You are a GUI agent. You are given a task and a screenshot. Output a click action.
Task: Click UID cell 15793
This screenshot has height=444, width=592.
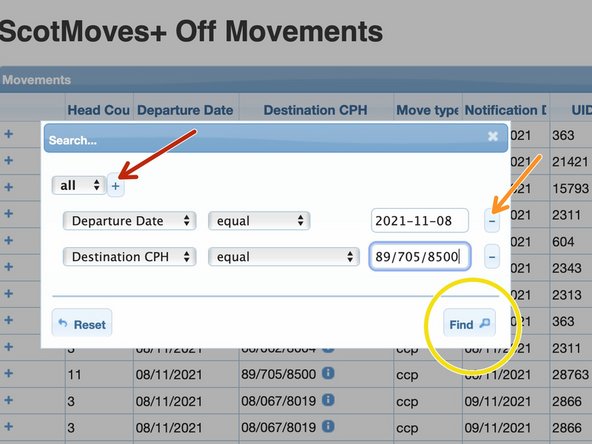click(x=570, y=188)
